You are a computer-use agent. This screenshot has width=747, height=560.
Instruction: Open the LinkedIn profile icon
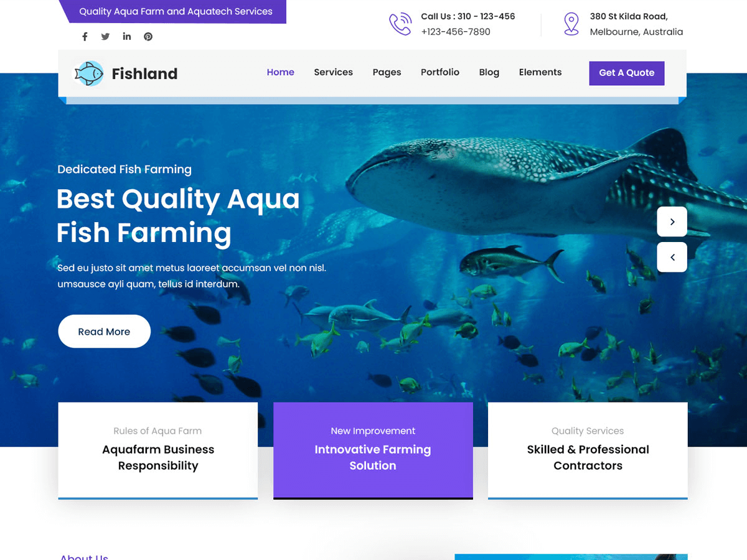coord(126,36)
